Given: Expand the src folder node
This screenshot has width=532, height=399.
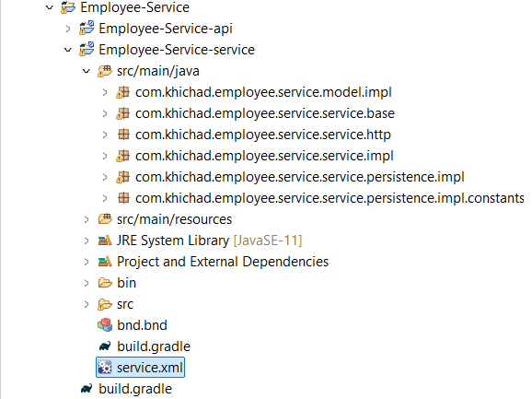Looking at the screenshot, I should [x=87, y=304].
